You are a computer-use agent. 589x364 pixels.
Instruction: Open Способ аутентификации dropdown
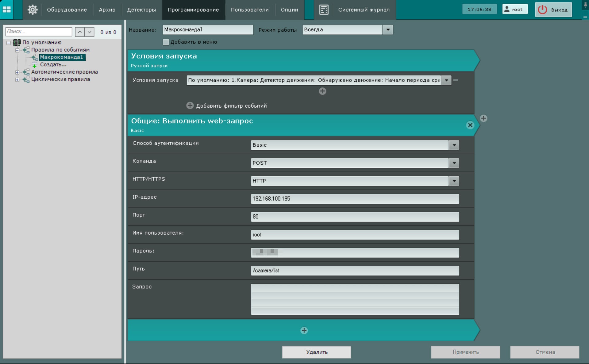coord(454,145)
